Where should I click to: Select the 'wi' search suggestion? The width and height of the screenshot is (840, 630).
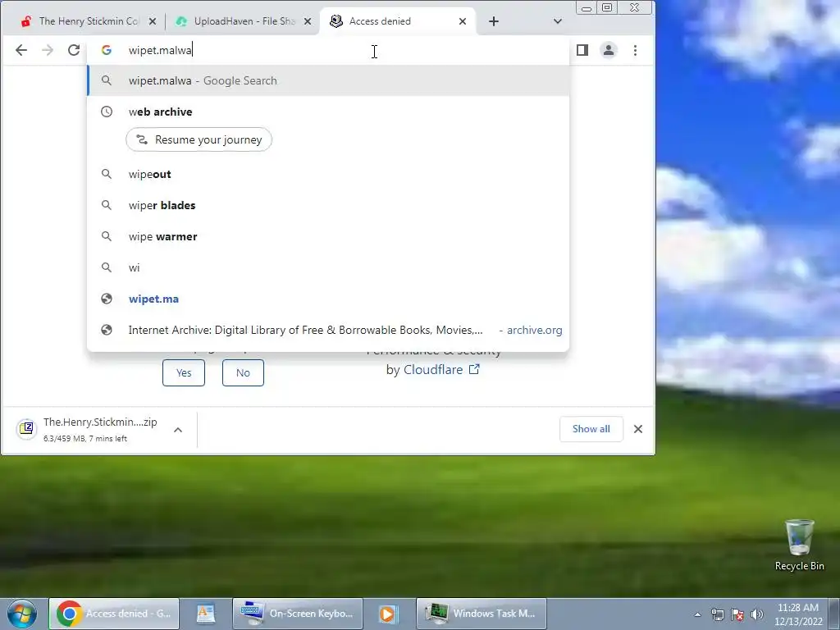click(x=328, y=268)
